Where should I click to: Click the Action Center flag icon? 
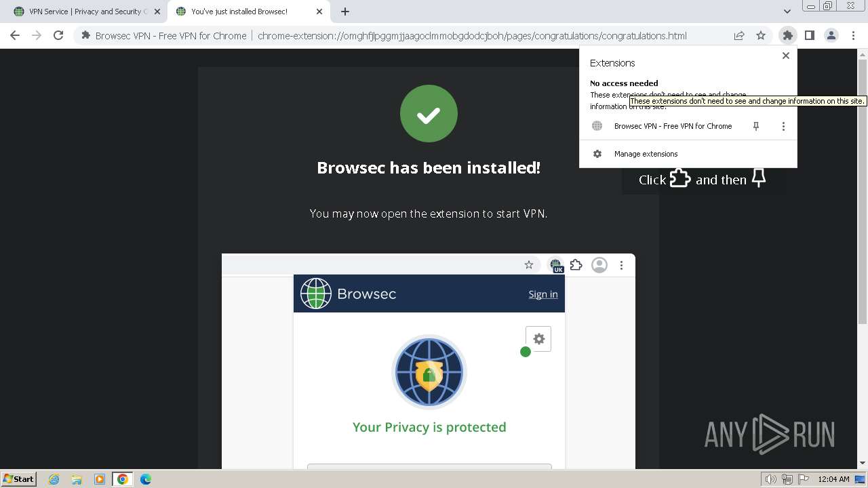click(803, 479)
